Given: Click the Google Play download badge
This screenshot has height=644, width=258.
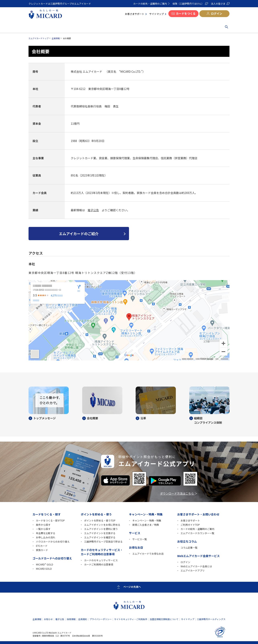Looking at the screenshot, I should click(165, 481).
